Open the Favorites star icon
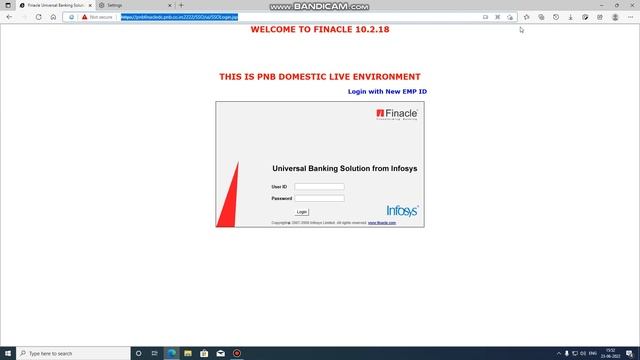Viewport: 640px width, 360px height. pos(527,17)
